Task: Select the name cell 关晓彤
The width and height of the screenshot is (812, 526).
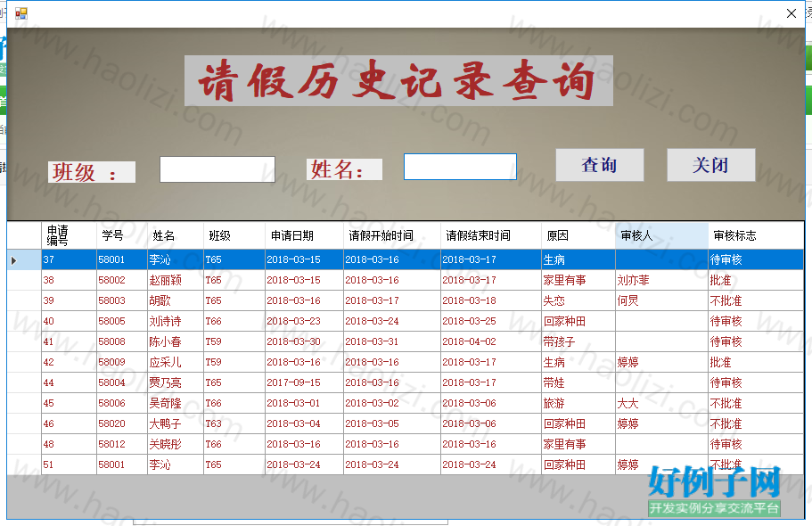Action: click(x=175, y=444)
